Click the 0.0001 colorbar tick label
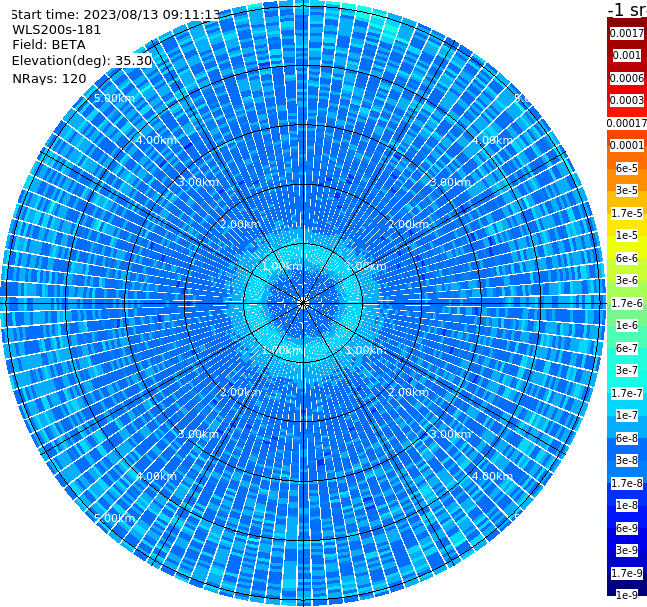The image size is (647, 607). pos(627,145)
